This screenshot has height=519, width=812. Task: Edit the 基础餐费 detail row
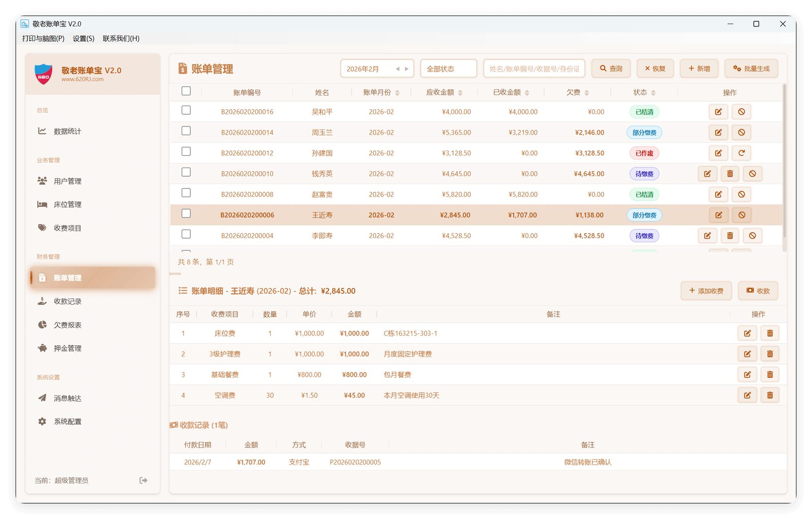point(747,375)
